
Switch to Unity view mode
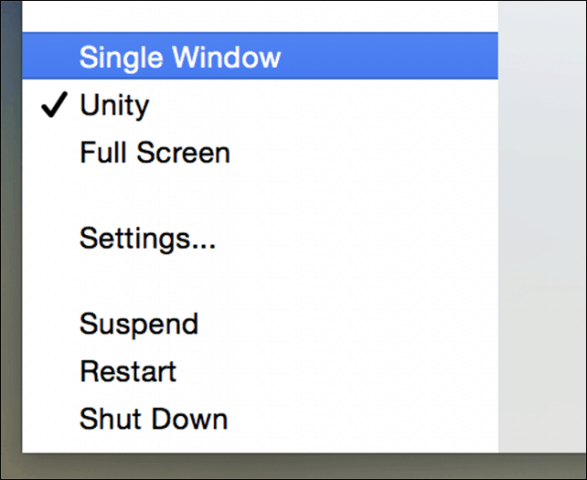pyautogui.click(x=260, y=104)
